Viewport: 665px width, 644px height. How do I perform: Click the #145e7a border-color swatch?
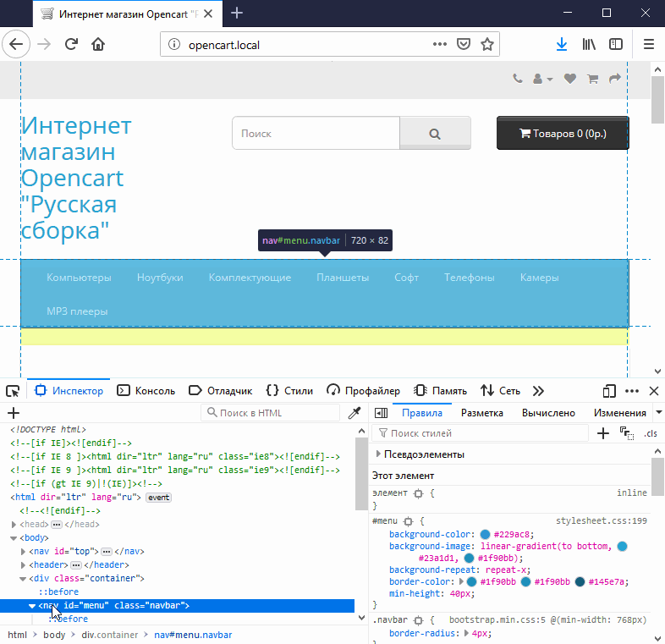click(x=580, y=582)
